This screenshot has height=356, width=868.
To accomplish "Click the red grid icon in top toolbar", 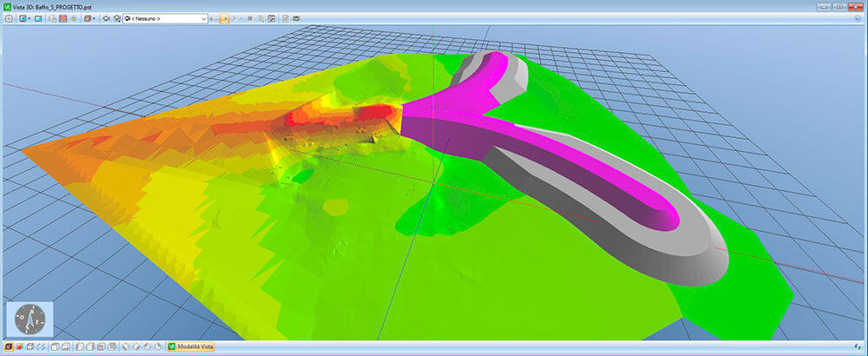I will coord(62,17).
